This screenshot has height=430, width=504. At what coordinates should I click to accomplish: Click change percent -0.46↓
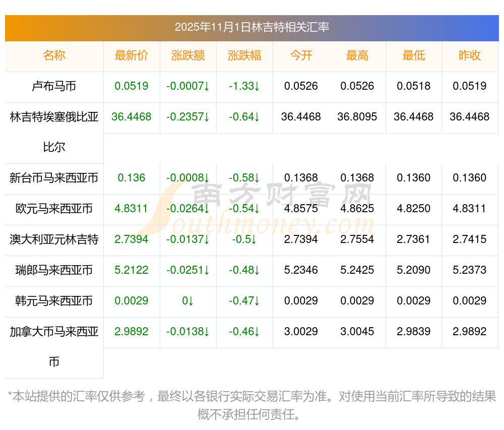click(244, 331)
